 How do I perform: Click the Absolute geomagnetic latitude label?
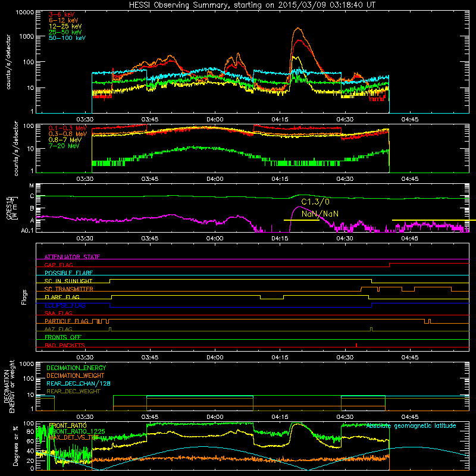click(x=411, y=425)
